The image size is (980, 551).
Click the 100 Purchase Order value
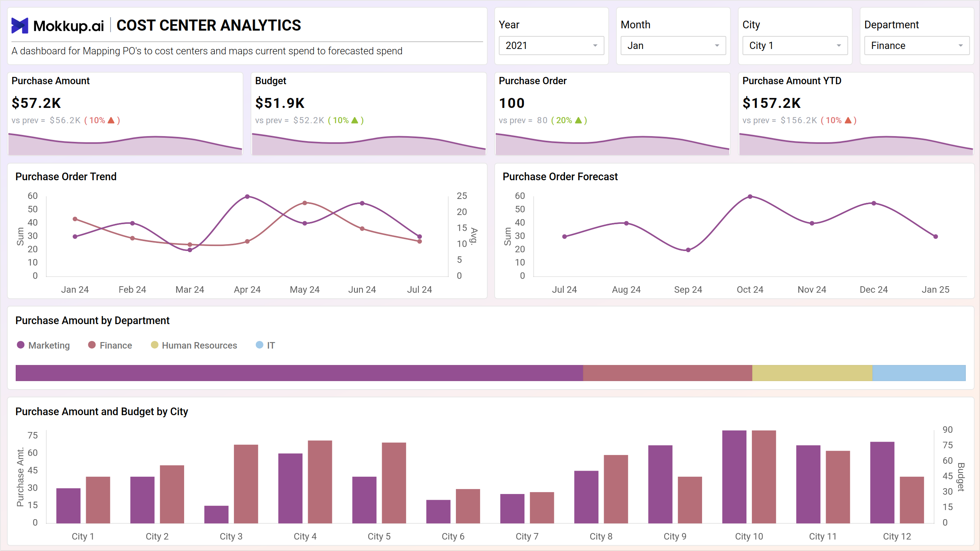point(512,103)
